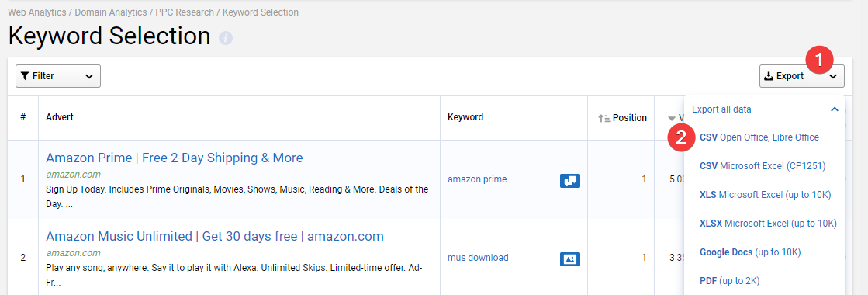Choose CSV Microsoft Excel (CP1251) export

(x=763, y=166)
